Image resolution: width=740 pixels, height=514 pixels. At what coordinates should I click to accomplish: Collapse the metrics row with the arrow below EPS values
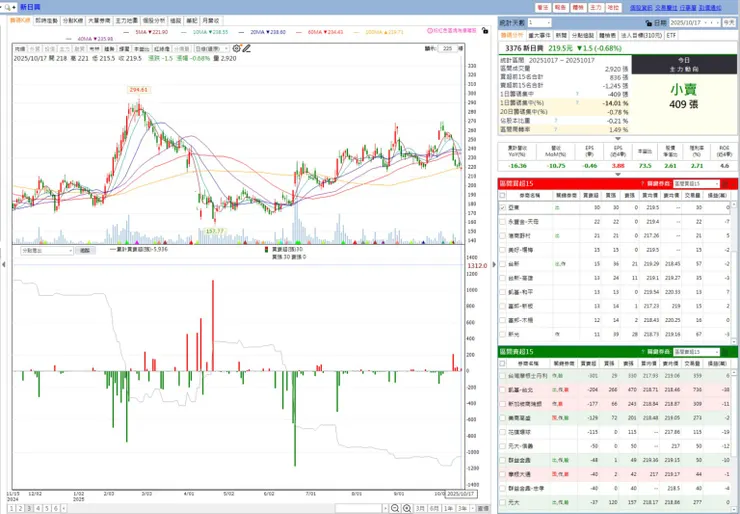click(617, 174)
